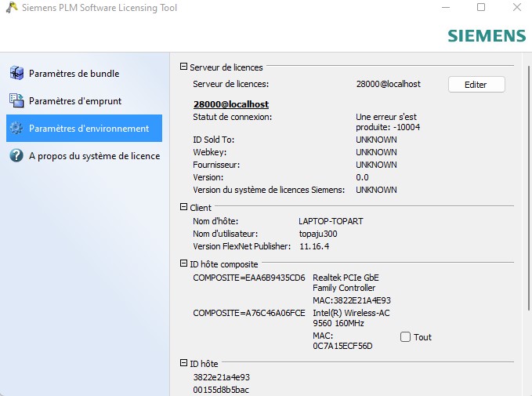The height and width of the screenshot is (396, 532).
Task: Maximize the licensing tool window
Action: pyautogui.click(x=481, y=7)
